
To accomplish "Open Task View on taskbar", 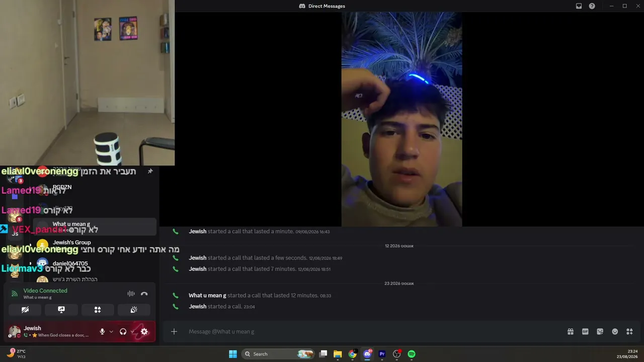I will click(324, 354).
